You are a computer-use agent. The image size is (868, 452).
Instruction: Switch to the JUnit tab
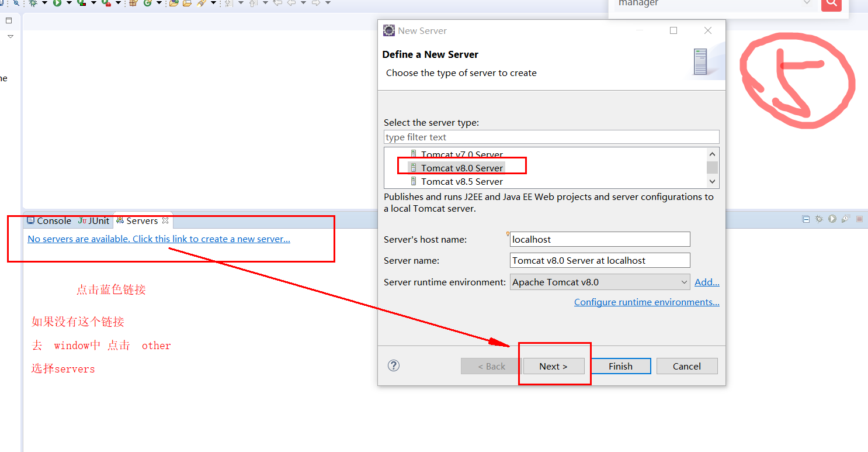[x=93, y=220]
